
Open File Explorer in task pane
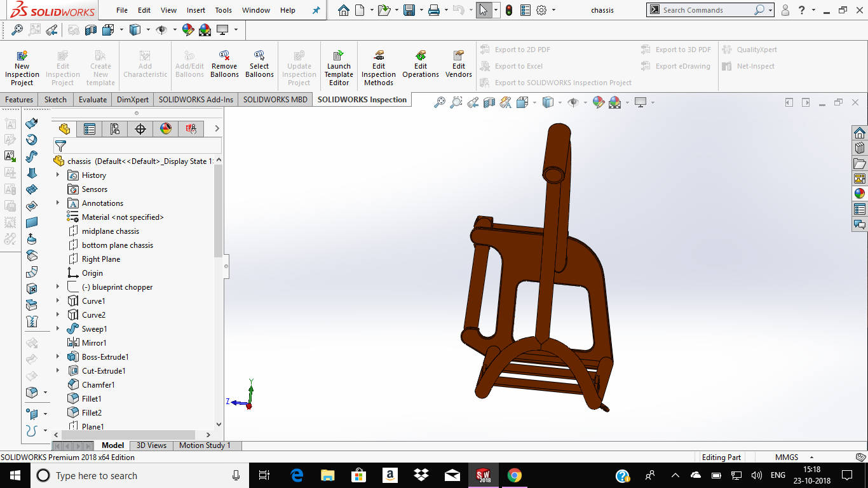860,163
